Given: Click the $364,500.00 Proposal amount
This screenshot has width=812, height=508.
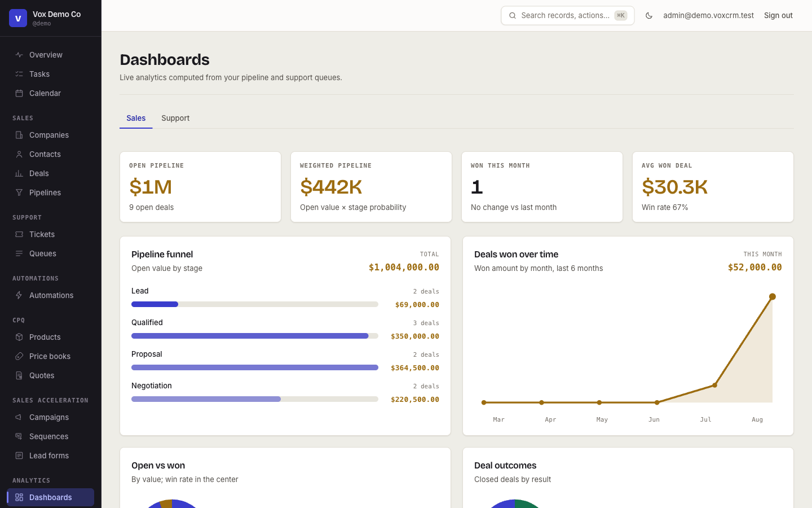Looking at the screenshot, I should pos(415,368).
